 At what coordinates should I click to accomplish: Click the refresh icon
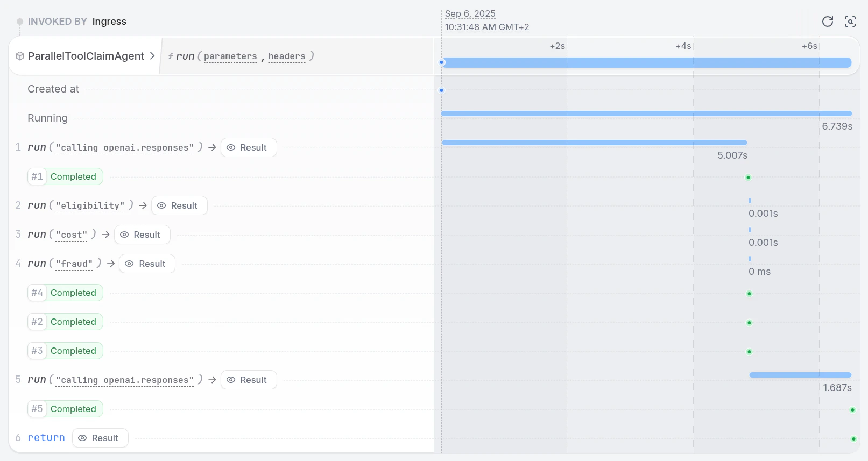(828, 22)
